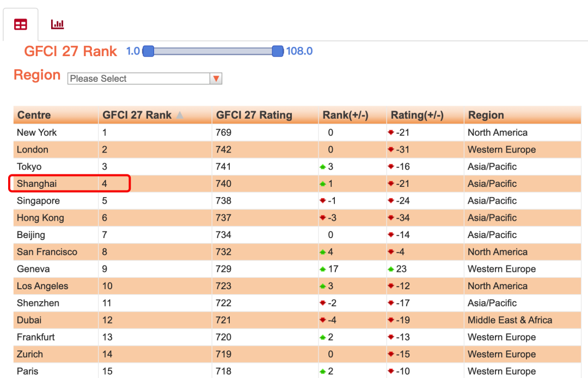
Task: Select the London centre cell
Action: (x=56, y=150)
